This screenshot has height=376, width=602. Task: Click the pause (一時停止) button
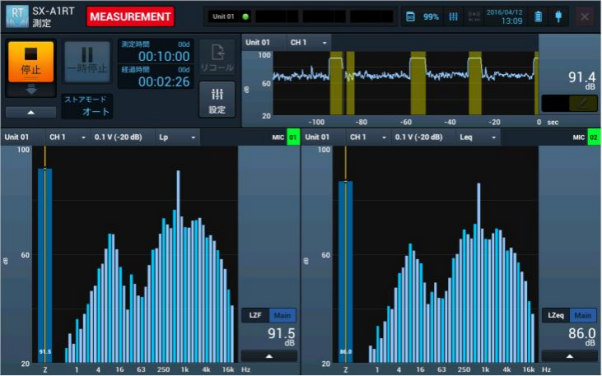point(87,62)
